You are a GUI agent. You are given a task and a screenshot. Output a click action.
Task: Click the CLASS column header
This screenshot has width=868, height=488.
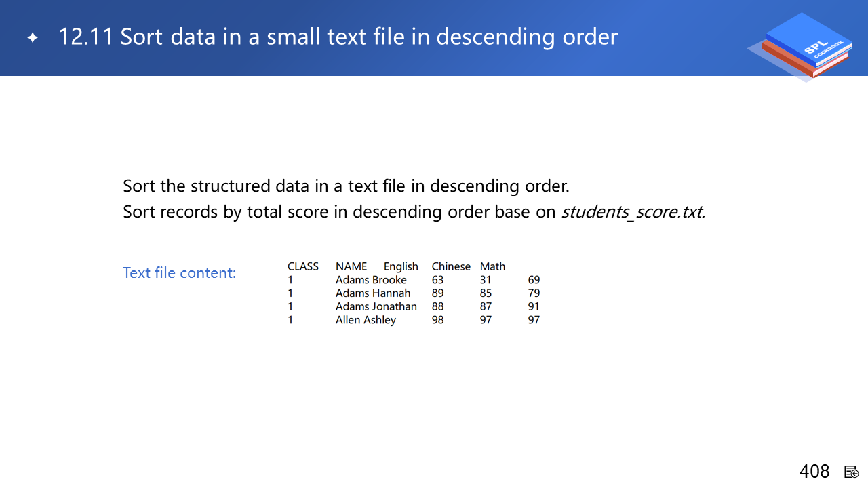(x=303, y=266)
